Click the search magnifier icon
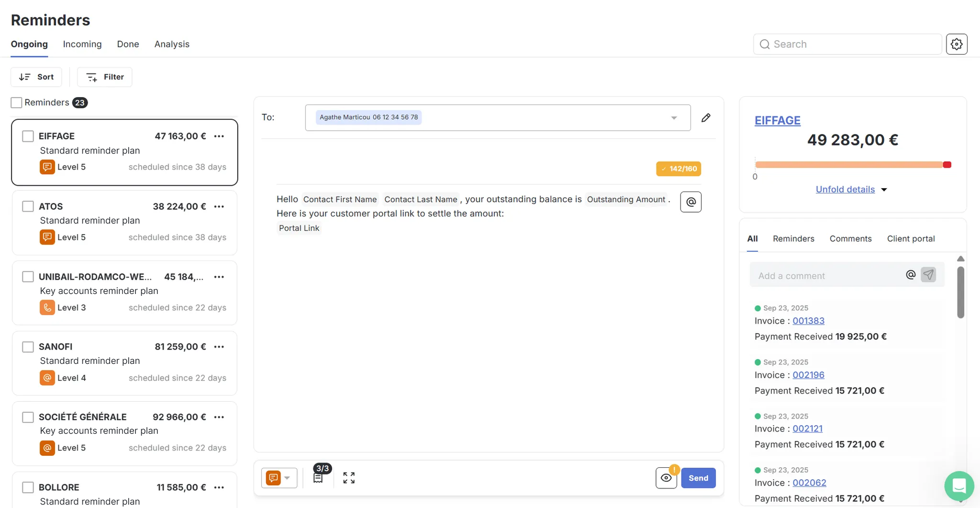The height and width of the screenshot is (508, 980). pos(765,44)
